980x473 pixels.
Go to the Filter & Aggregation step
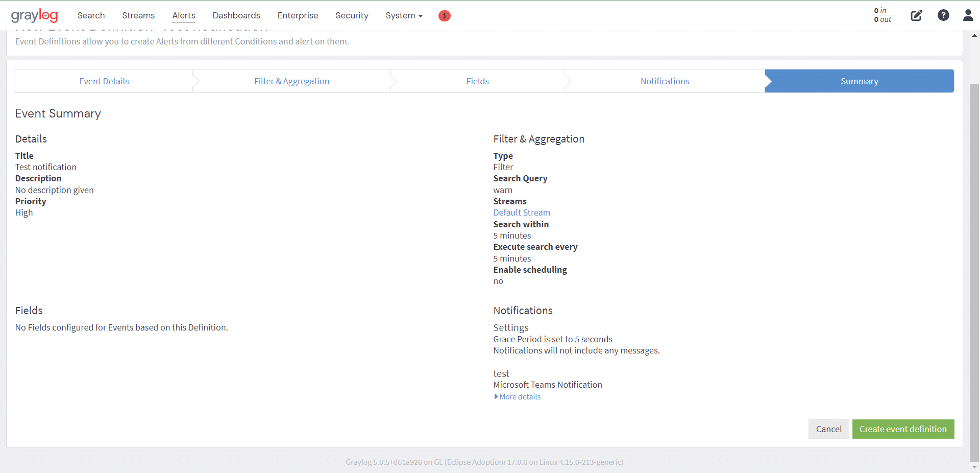[291, 81]
